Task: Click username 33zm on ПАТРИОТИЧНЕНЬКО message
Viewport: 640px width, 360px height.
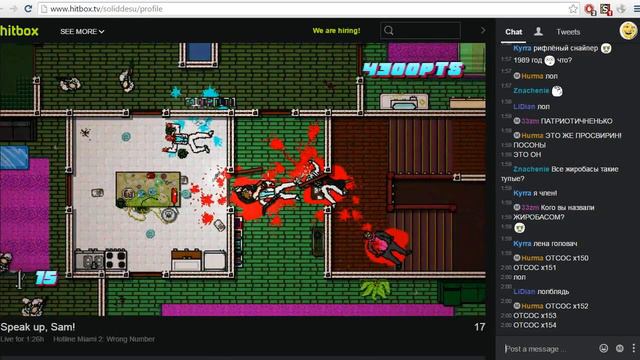Action: coord(530,121)
